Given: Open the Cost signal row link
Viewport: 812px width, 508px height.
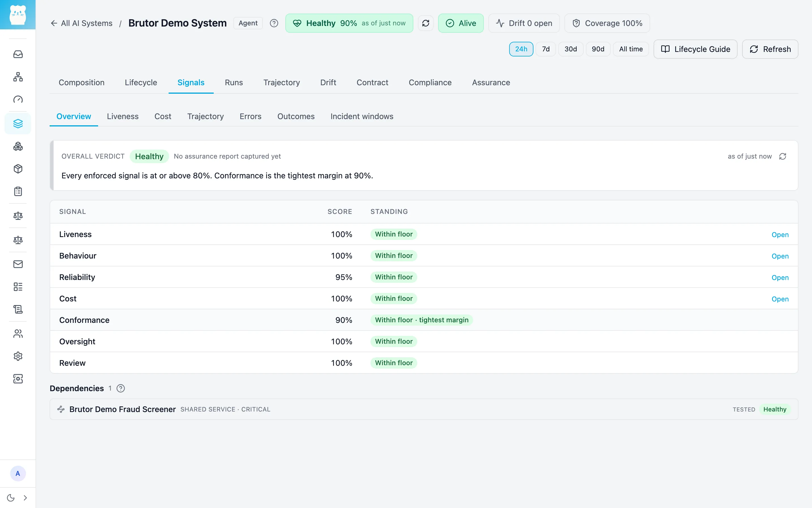Looking at the screenshot, I should click(x=780, y=299).
